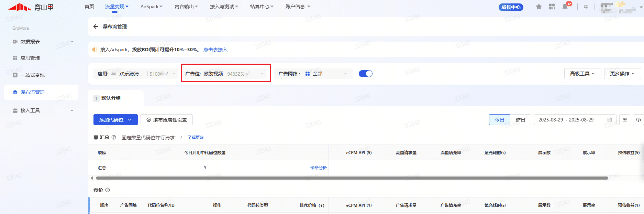The width and height of the screenshot is (644, 214).
Task: Open the 添加代码位 dropdown button
Action: point(115,120)
